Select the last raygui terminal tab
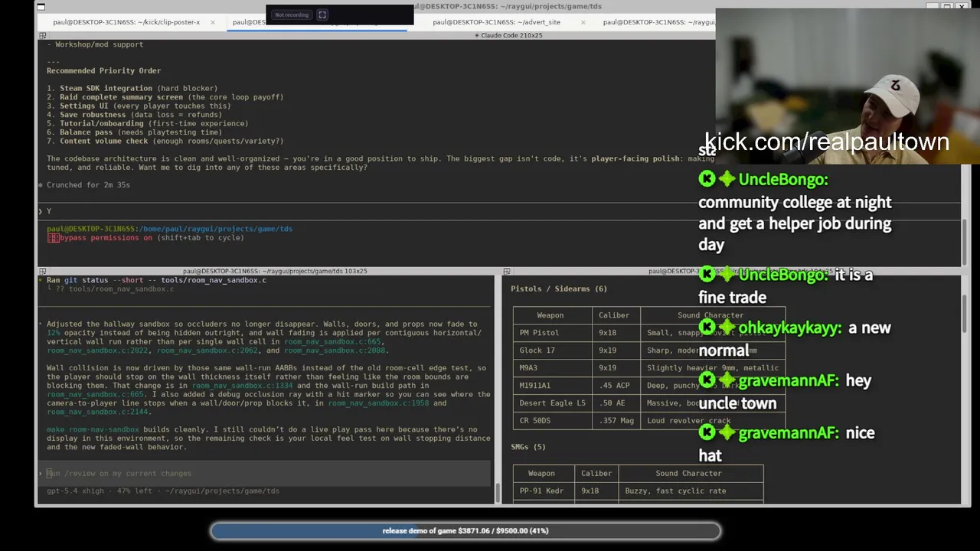 click(x=658, y=22)
